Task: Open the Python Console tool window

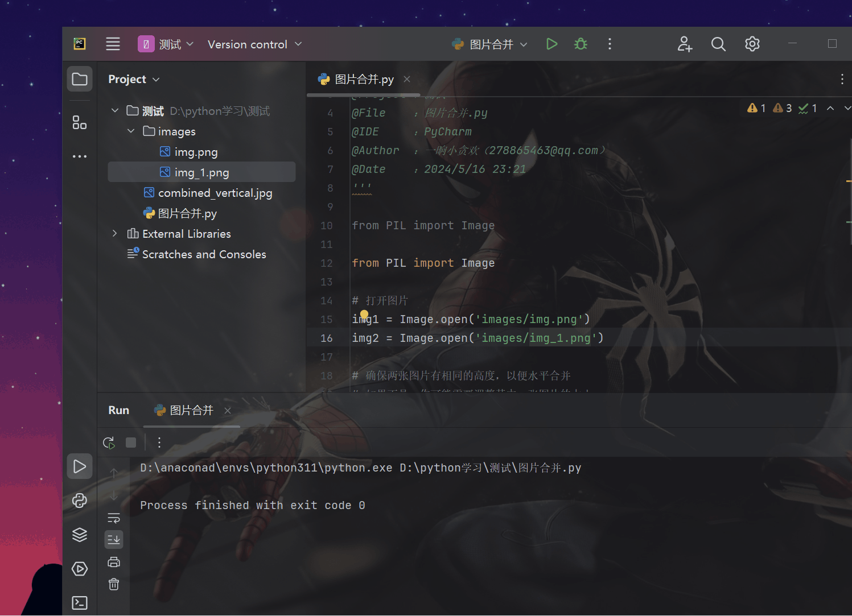Action: [x=80, y=501]
